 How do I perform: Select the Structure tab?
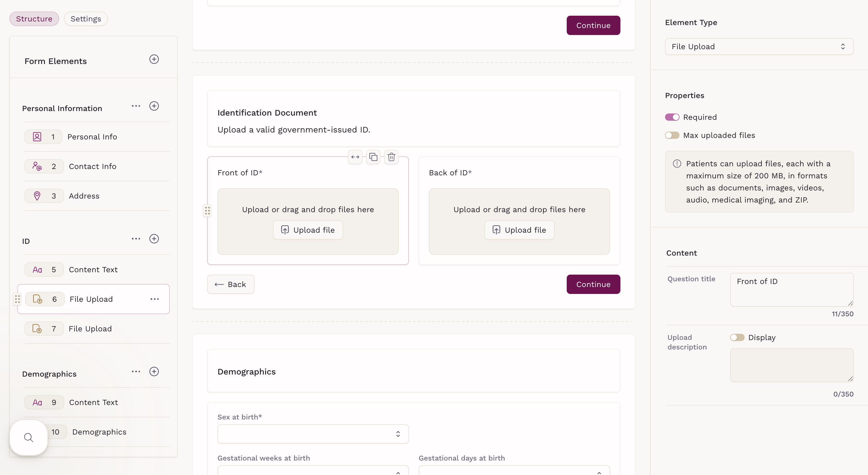click(x=34, y=19)
